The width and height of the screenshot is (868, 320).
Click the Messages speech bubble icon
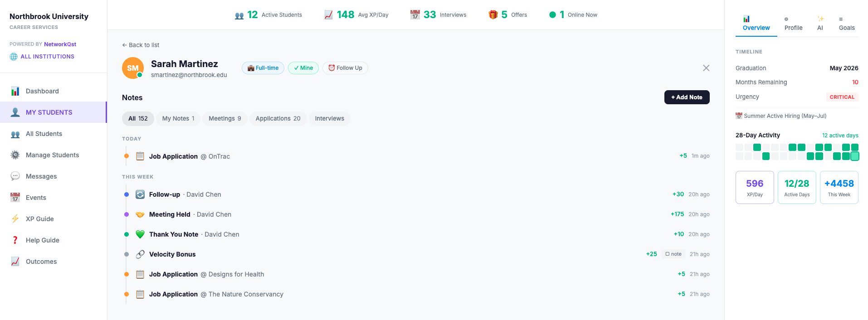pyautogui.click(x=15, y=176)
